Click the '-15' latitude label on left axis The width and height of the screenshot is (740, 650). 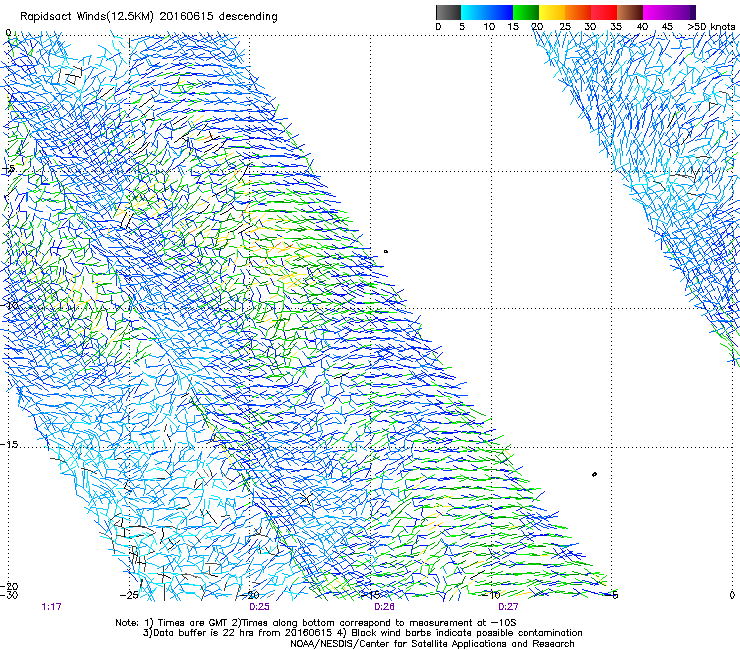[x=9, y=444]
